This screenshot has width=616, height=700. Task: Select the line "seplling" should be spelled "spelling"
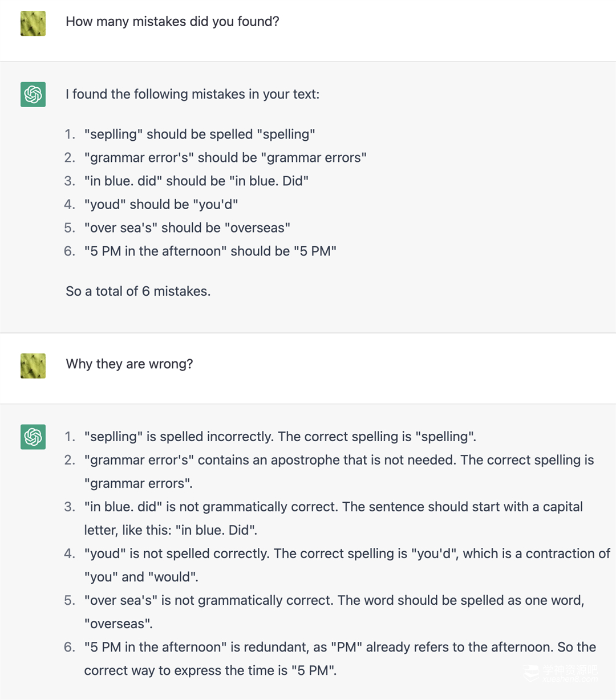pyautogui.click(x=199, y=134)
